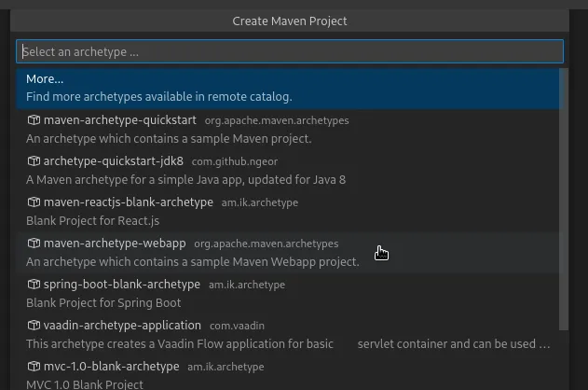Click the Select an archetype input field

click(290, 51)
